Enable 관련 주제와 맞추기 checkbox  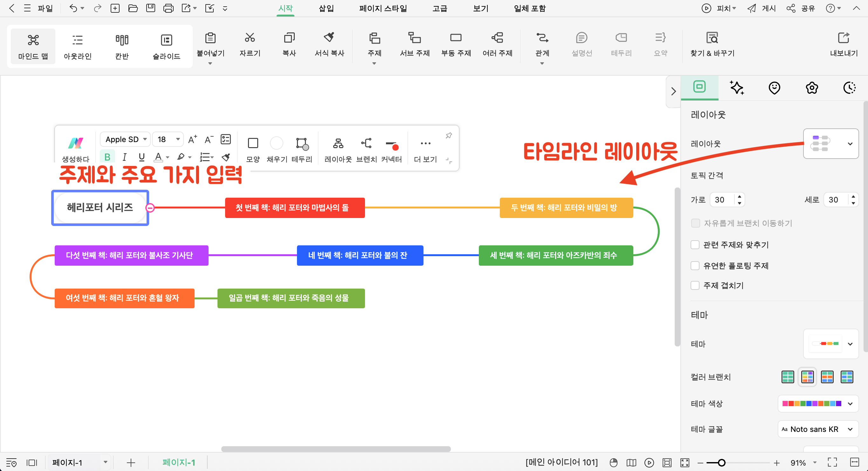point(695,245)
